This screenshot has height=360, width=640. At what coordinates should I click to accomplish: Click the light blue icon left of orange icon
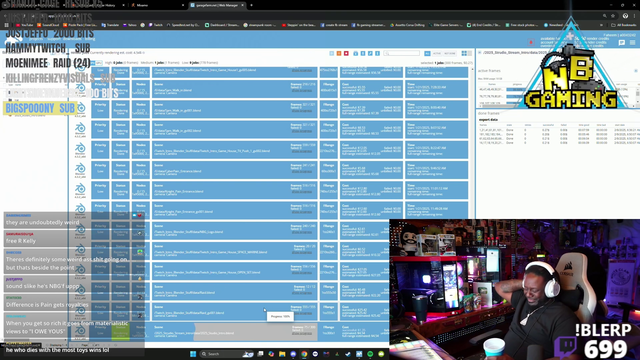click(x=331, y=53)
